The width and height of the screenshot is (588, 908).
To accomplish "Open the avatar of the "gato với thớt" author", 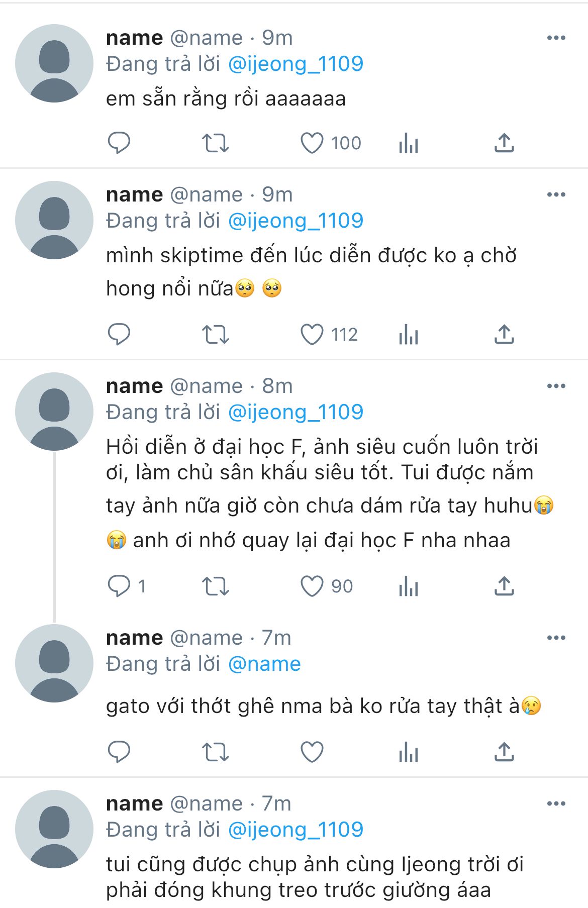I will click(54, 663).
